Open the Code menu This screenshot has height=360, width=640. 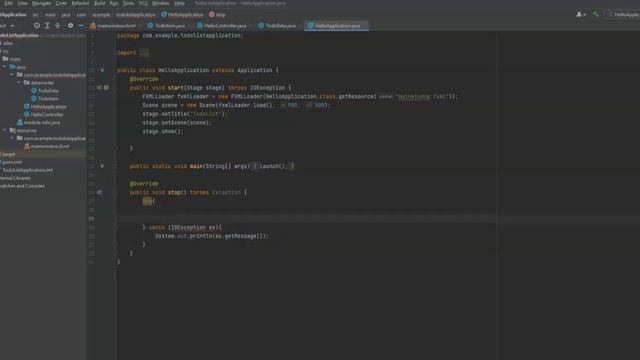(61, 3)
